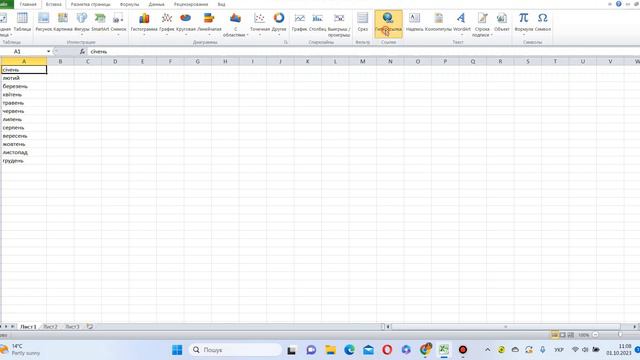Open the Линейчатая bar chart menu

coord(209,23)
